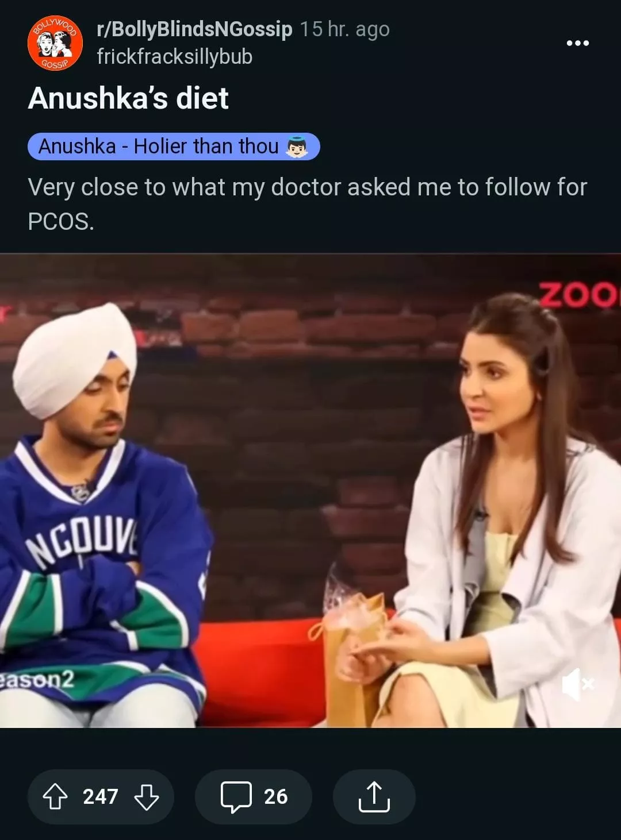Tap the share arrow icon
The image size is (621, 840).
tap(374, 797)
